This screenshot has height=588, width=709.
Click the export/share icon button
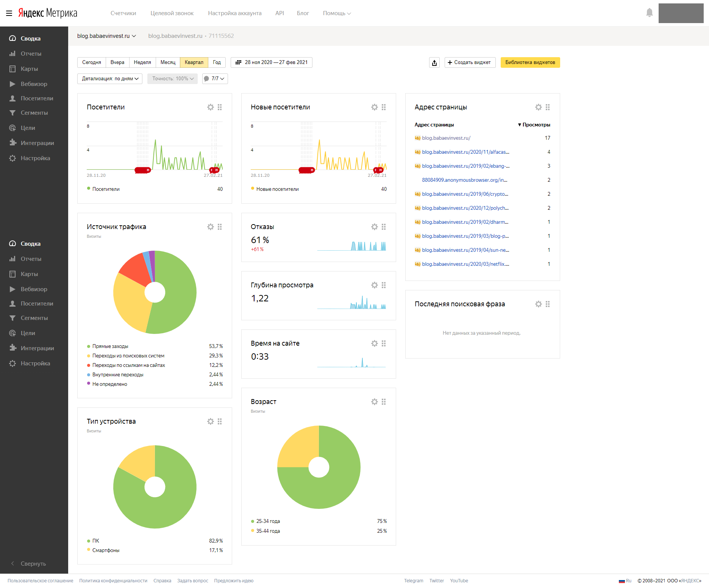434,62
